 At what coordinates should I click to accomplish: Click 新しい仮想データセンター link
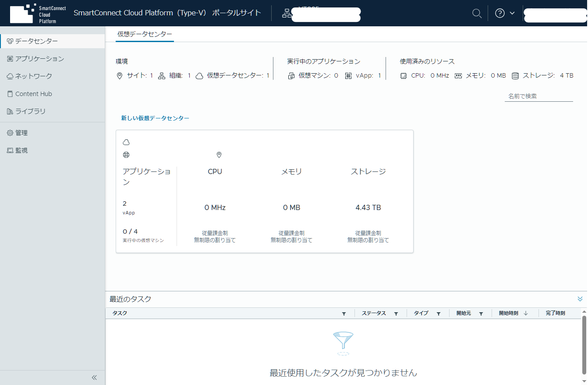click(155, 118)
